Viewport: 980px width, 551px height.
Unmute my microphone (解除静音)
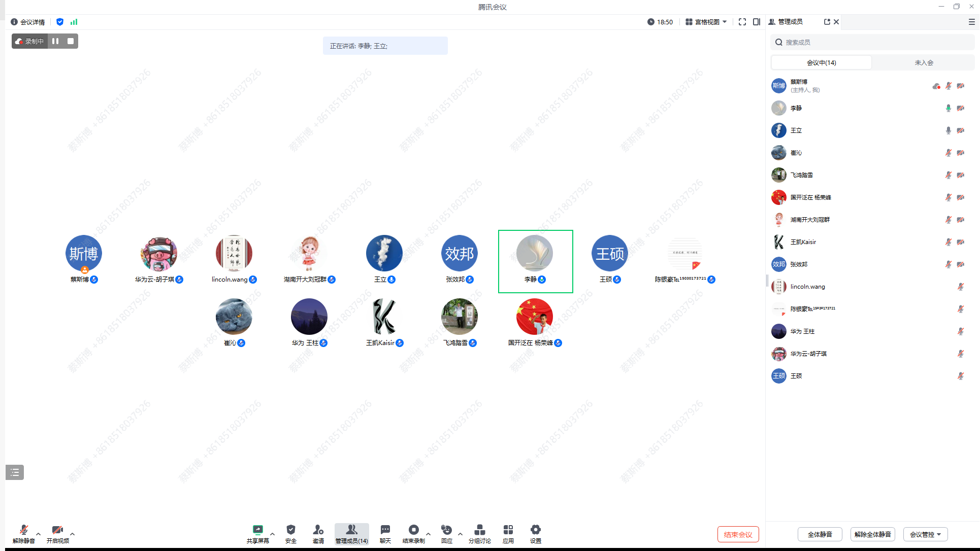pos(23,530)
